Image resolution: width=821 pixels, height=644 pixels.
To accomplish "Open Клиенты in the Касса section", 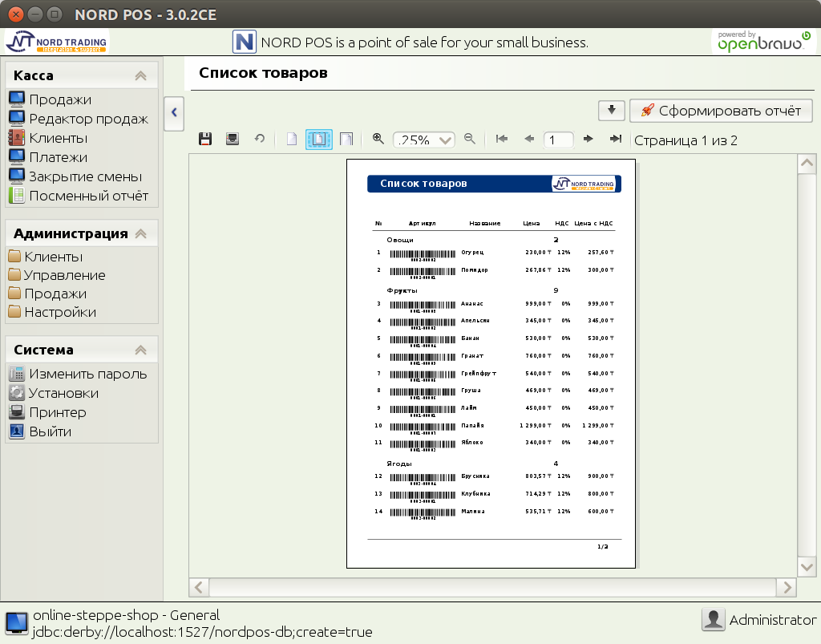I will 58,138.
